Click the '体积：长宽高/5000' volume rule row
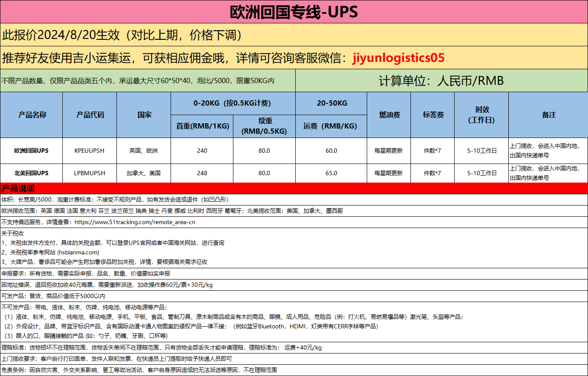588x376 pixels. 294,200
